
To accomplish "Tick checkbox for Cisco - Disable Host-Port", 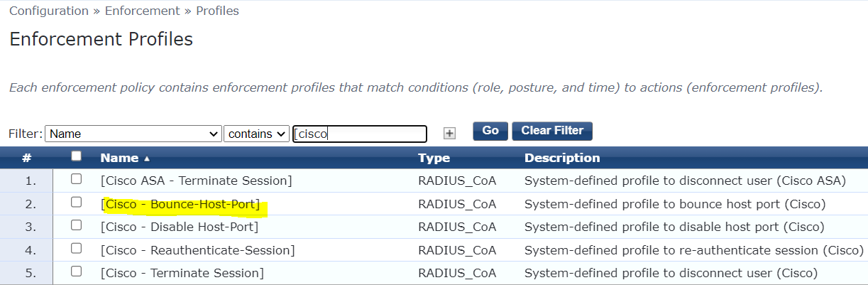I will 77,225.
